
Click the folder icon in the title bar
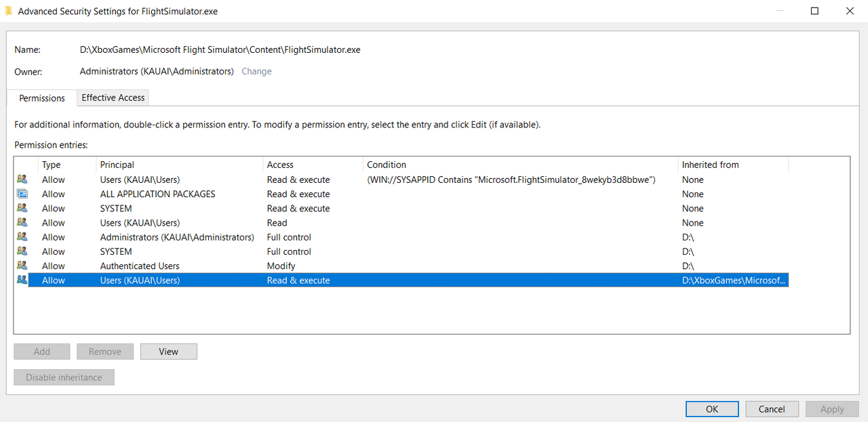coord(8,11)
